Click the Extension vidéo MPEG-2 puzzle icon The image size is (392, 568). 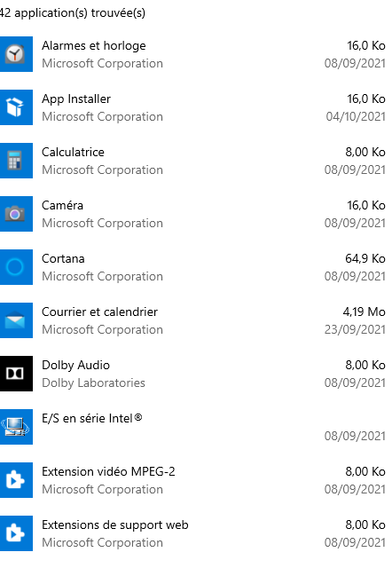pyautogui.click(x=16, y=480)
